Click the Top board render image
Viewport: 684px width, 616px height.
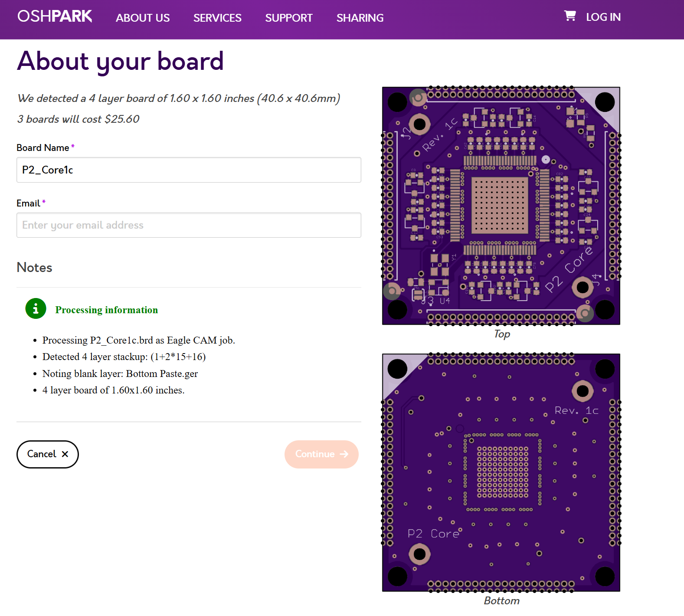[x=501, y=206]
